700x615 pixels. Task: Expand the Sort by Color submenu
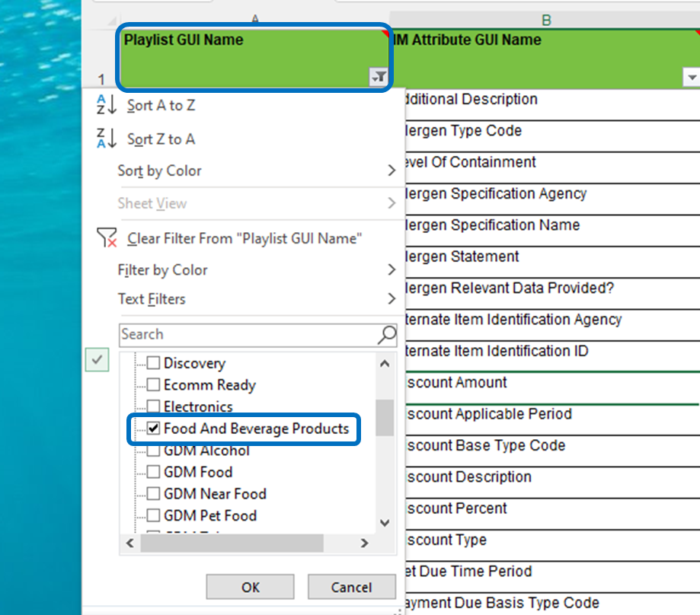tap(391, 171)
